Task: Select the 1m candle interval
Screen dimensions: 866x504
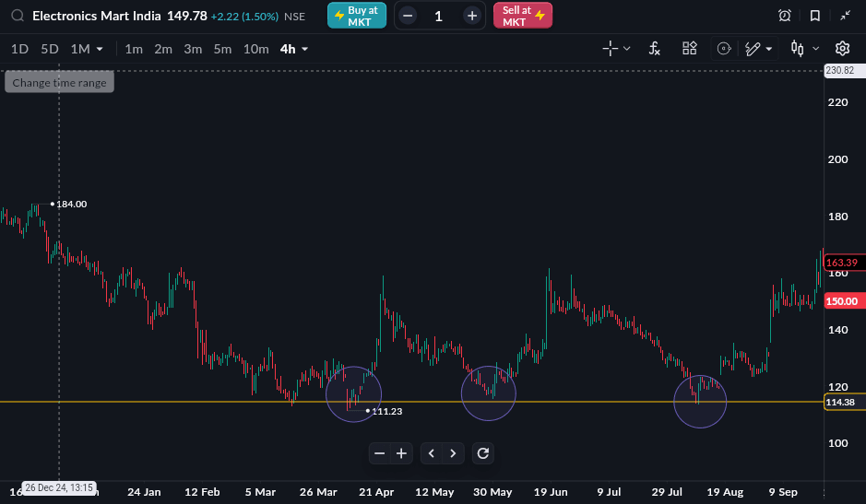Action: [x=134, y=49]
